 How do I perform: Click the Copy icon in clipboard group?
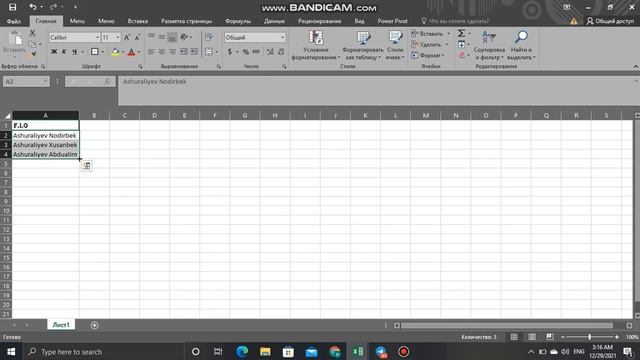(33, 44)
